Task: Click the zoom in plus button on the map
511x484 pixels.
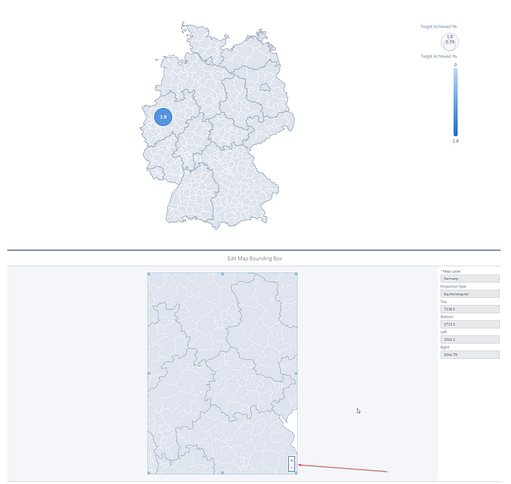Action: click(292, 461)
